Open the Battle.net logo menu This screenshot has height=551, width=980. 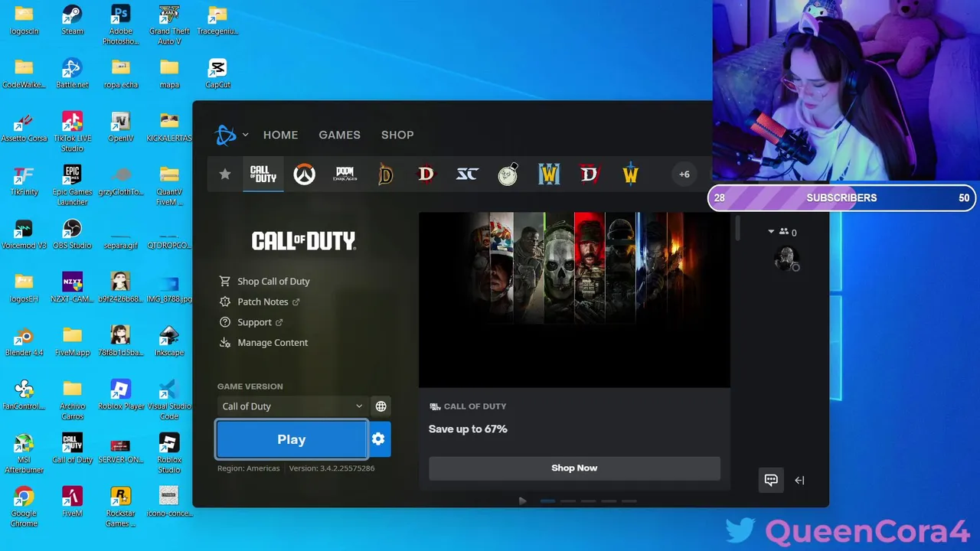[x=231, y=135]
